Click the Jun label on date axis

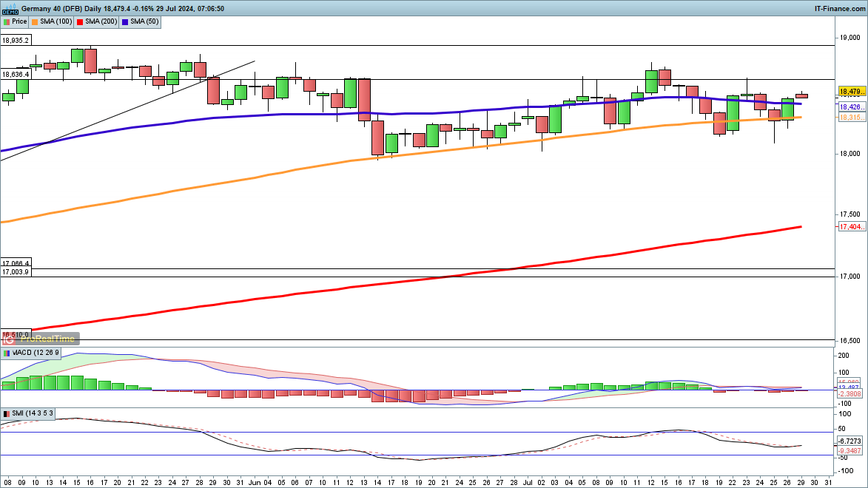253,483
